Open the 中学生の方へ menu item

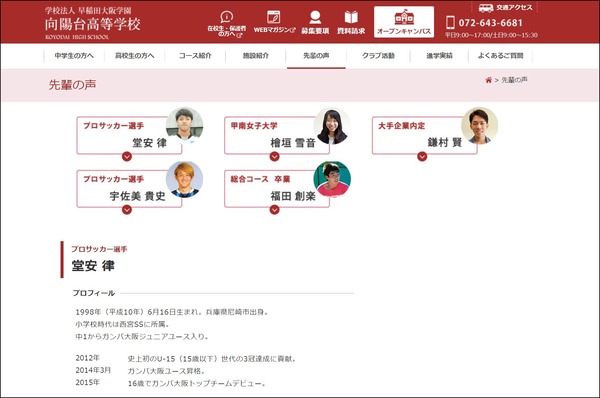point(74,56)
